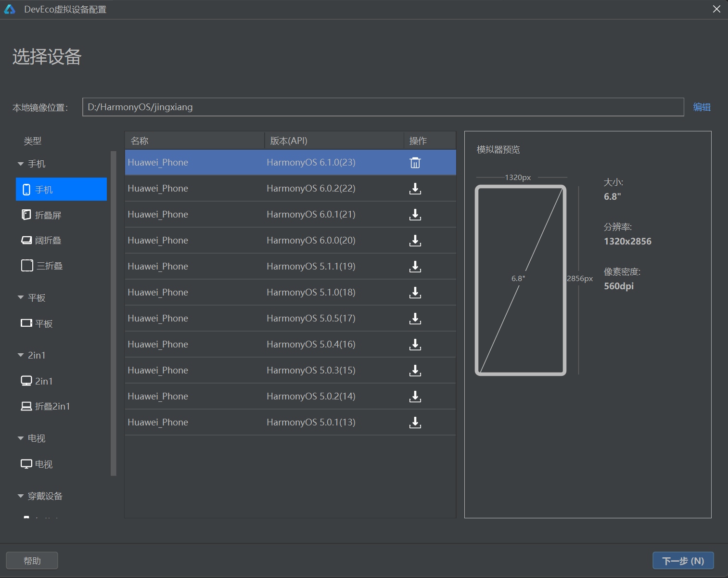Click the local image path field
Image resolution: width=728 pixels, height=578 pixels.
pyautogui.click(x=383, y=107)
